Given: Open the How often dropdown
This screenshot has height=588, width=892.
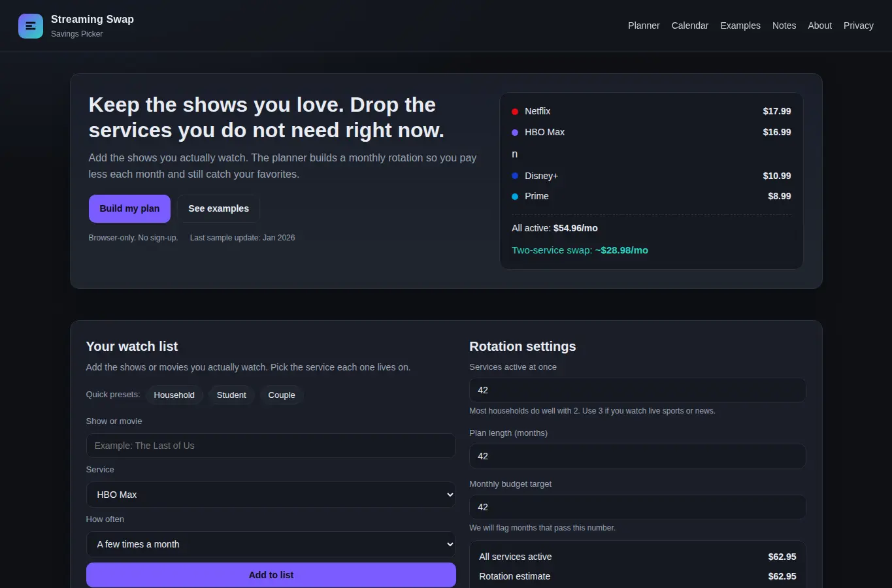Looking at the screenshot, I should tap(271, 544).
